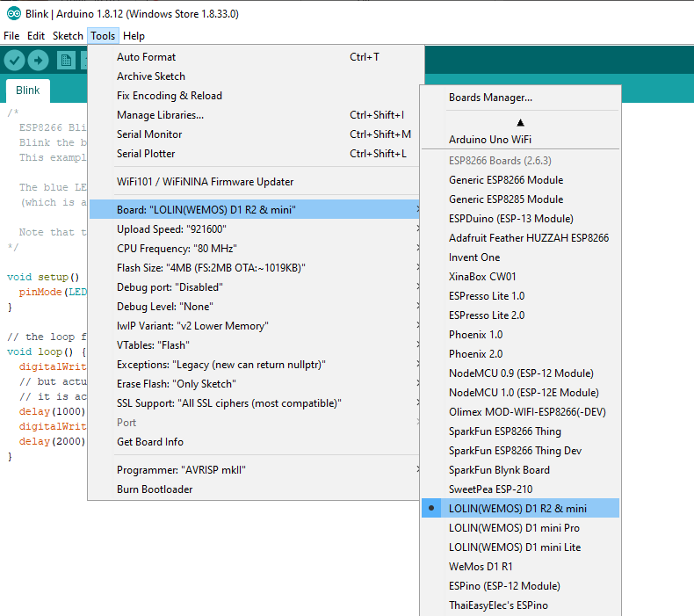This screenshot has height=616, width=694.
Task: Choose NodeMCU 1.0 (ESP-12E Module) board
Action: pos(524,393)
